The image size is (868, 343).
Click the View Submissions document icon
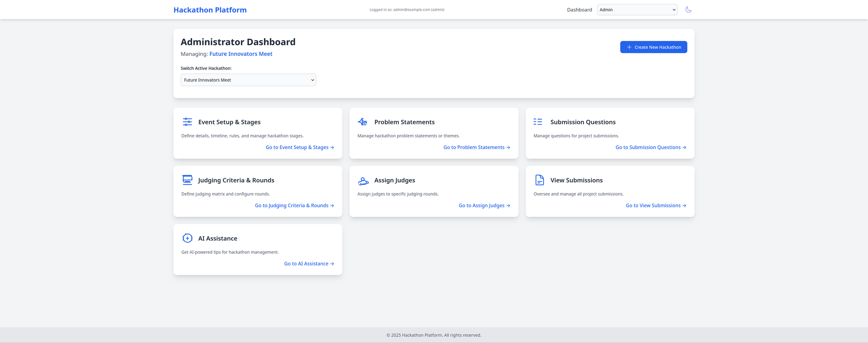tap(539, 180)
